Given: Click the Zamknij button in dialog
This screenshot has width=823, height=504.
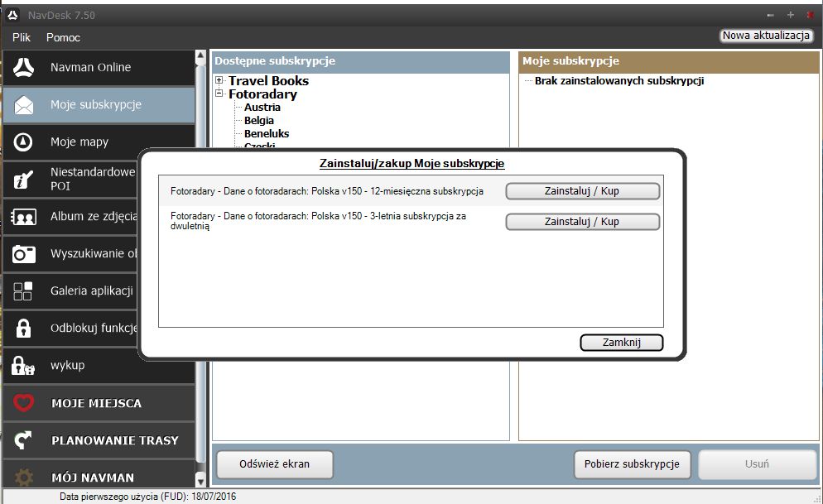Looking at the screenshot, I should click(622, 343).
